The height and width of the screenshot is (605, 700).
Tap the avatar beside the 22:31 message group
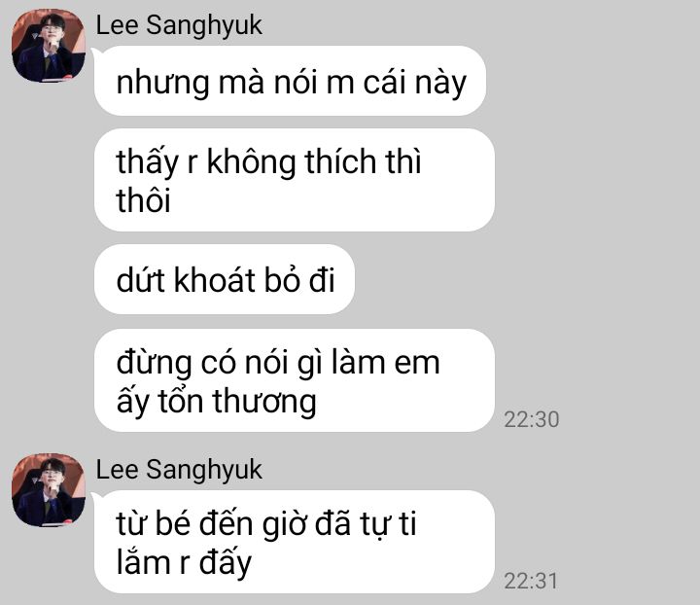(49, 490)
